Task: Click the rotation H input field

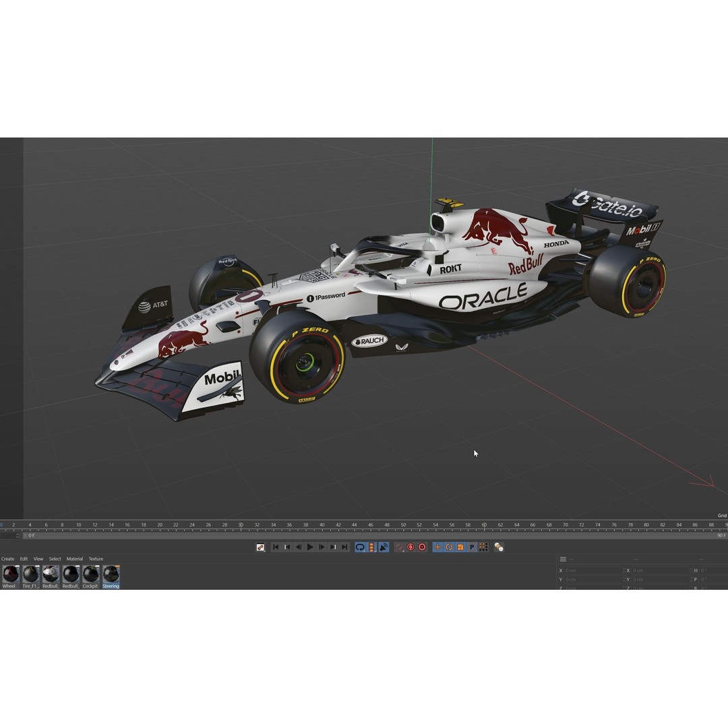Action: click(x=714, y=571)
